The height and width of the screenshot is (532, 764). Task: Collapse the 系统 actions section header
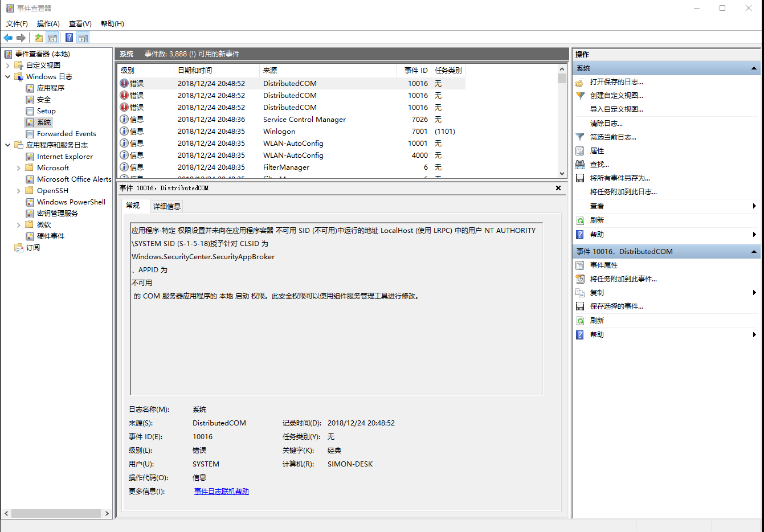point(754,68)
